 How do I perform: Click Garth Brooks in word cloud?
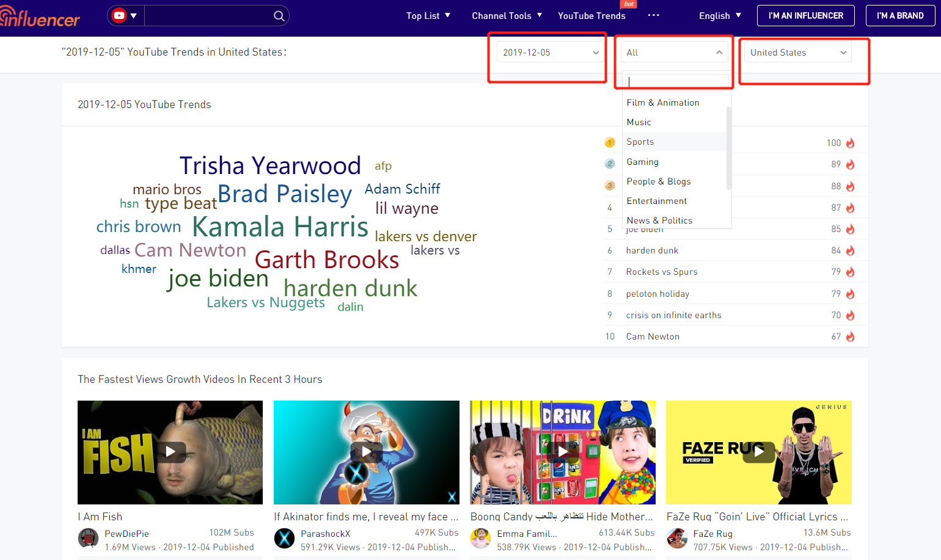pos(327,260)
